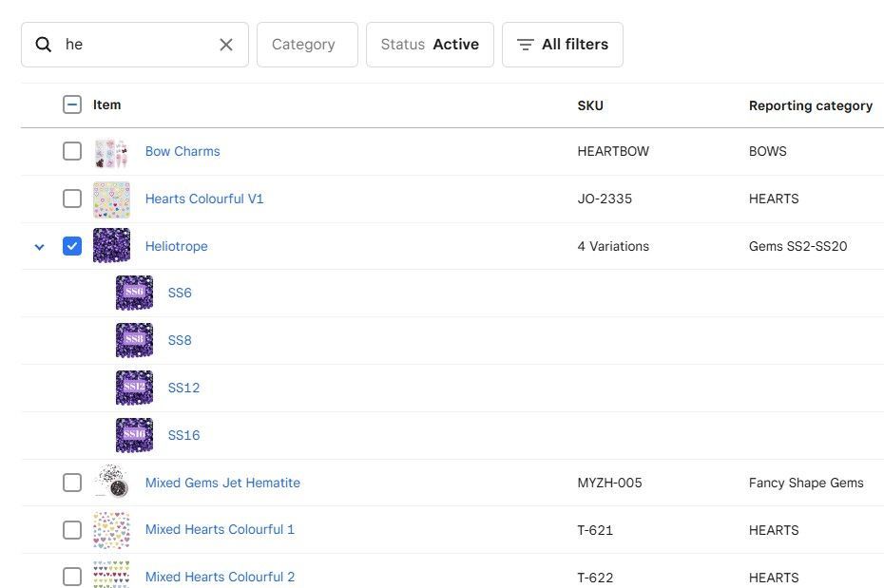Click the SS12 variation thumbnail
Screen dimensions: 884x588
tap(134, 388)
